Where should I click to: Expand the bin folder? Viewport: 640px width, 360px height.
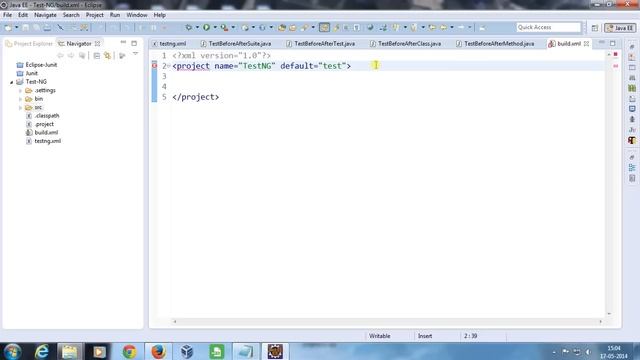[x=20, y=99]
